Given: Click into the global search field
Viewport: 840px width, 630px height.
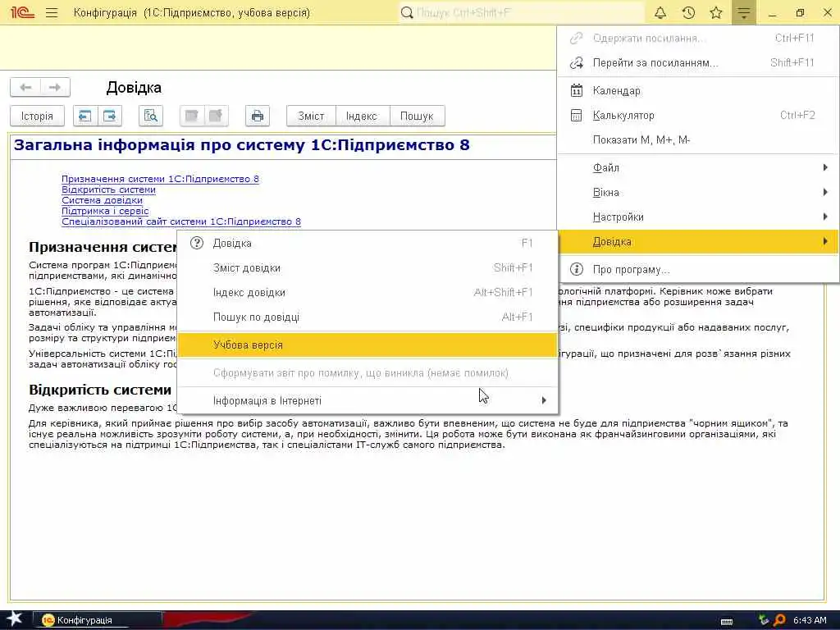Looking at the screenshot, I should pyautogui.click(x=521, y=12).
